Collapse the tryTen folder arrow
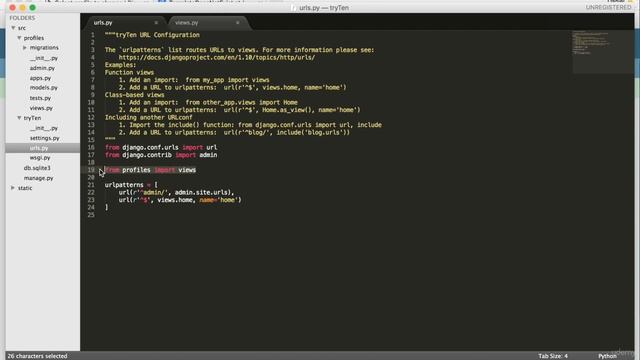Screen dimensions: 640x360 tap(19, 118)
